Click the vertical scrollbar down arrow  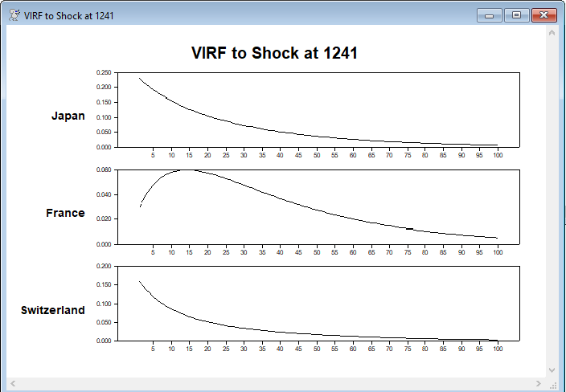click(552, 370)
